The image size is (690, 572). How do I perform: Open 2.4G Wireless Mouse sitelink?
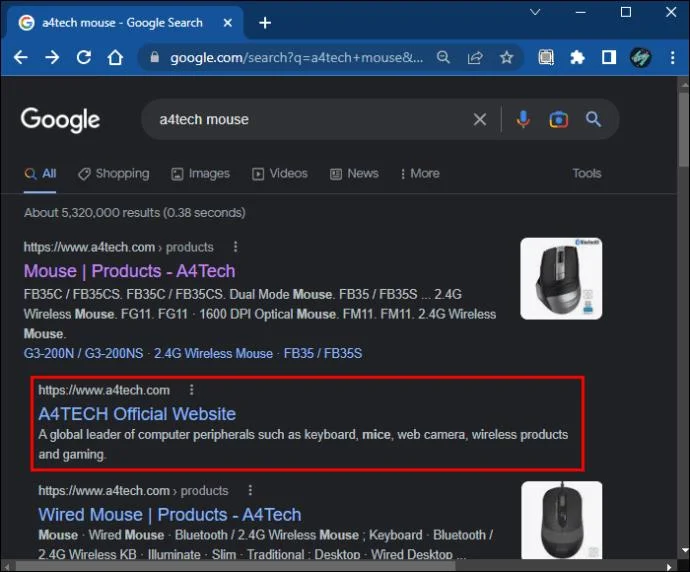pos(213,353)
